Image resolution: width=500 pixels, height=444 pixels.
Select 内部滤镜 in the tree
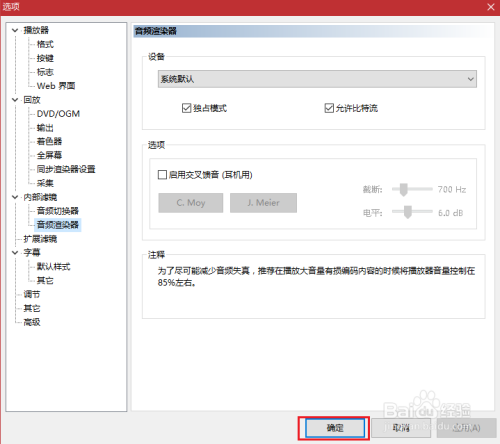pyautogui.click(x=40, y=197)
